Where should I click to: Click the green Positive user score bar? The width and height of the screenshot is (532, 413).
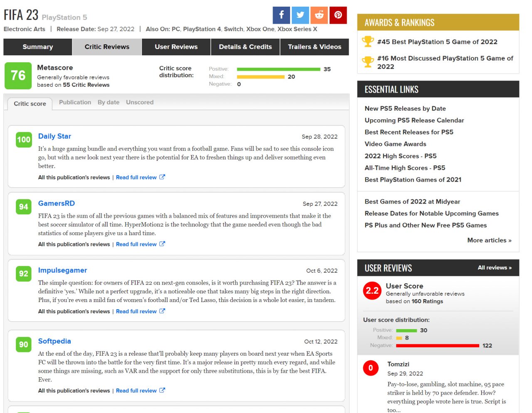(406, 330)
